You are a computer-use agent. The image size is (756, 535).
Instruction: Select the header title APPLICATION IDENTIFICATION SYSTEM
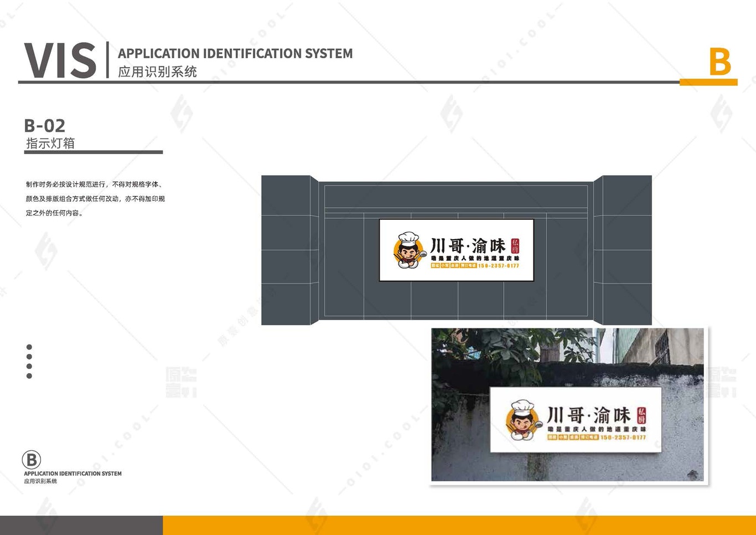click(235, 53)
